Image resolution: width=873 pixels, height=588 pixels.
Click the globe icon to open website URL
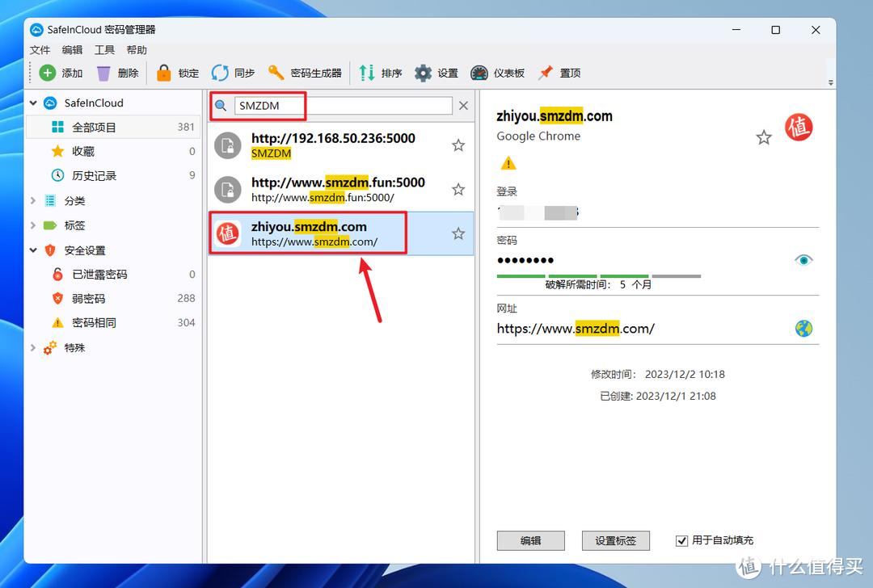pyautogui.click(x=803, y=329)
